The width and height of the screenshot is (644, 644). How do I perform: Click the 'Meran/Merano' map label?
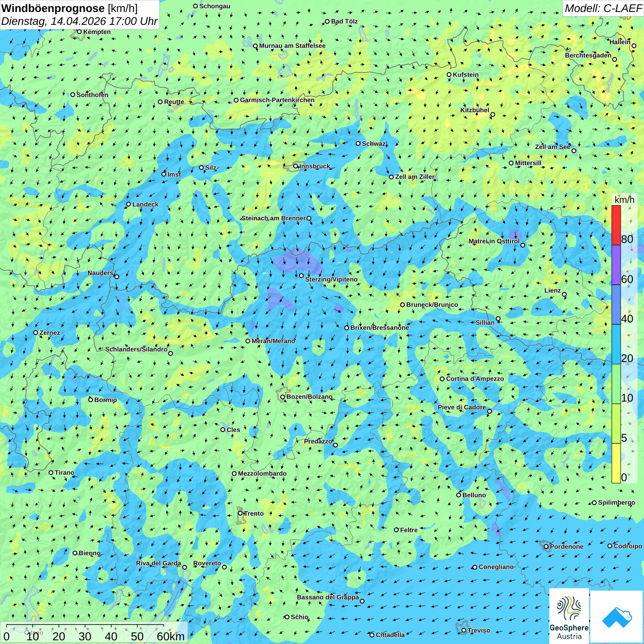pos(273,341)
